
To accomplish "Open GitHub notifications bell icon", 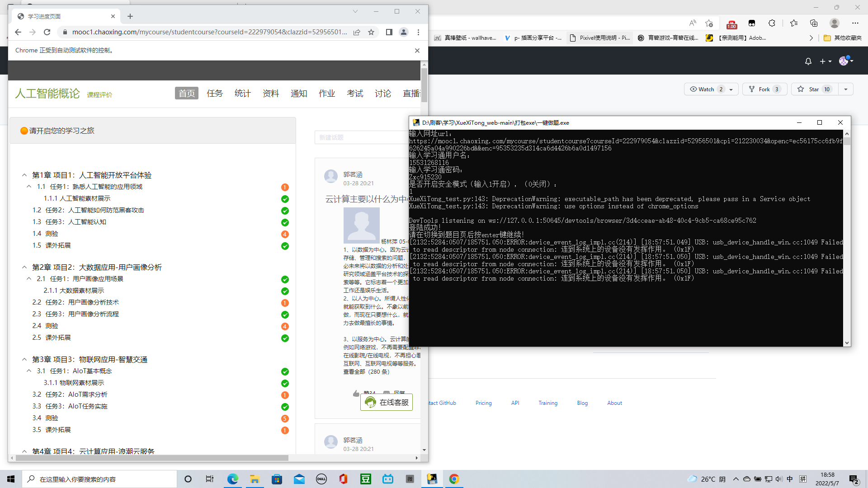I will click(808, 61).
